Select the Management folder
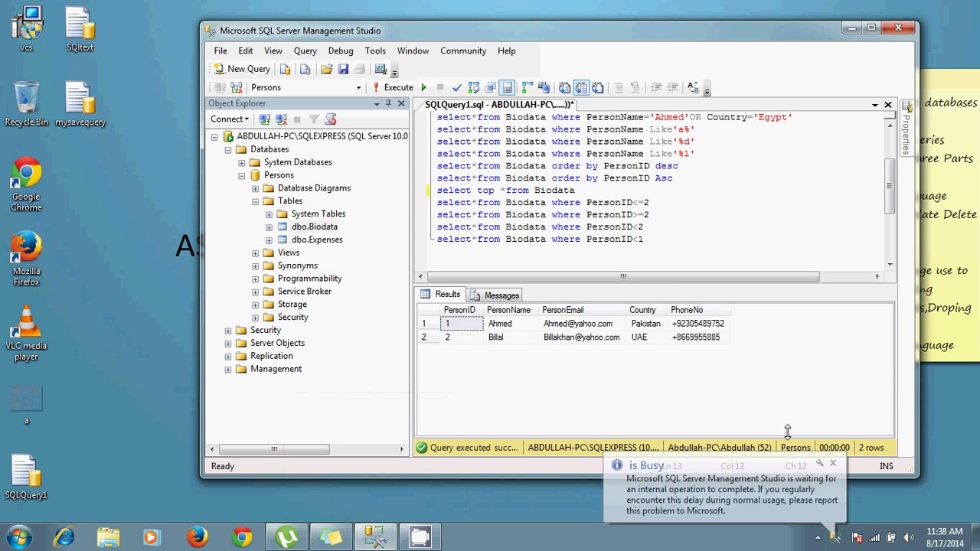 [x=276, y=369]
